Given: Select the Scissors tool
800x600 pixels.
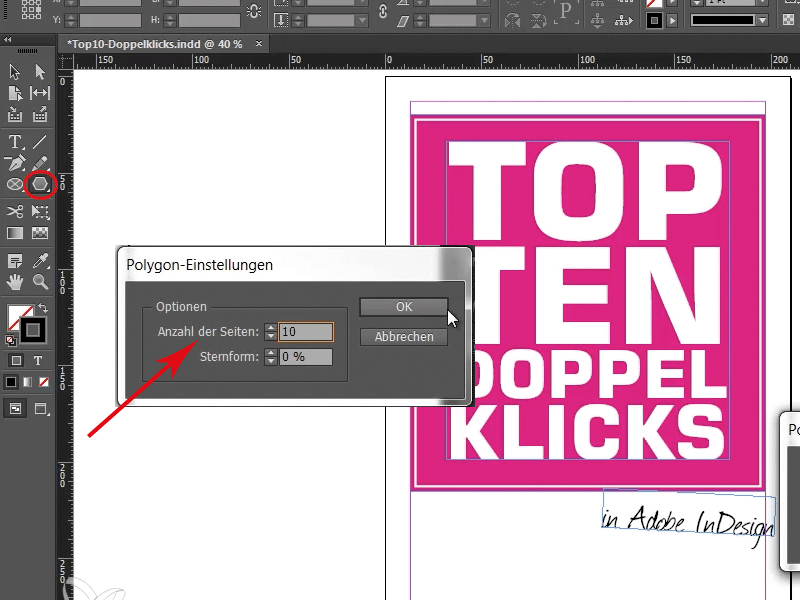Looking at the screenshot, I should pos(15,211).
